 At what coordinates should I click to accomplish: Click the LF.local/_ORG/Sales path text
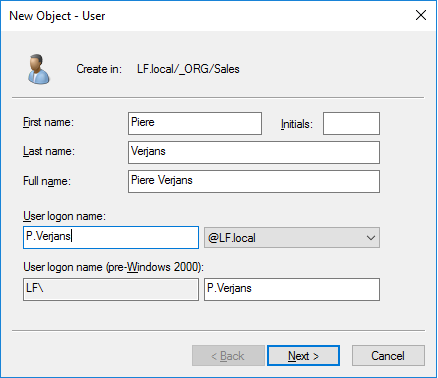(188, 69)
